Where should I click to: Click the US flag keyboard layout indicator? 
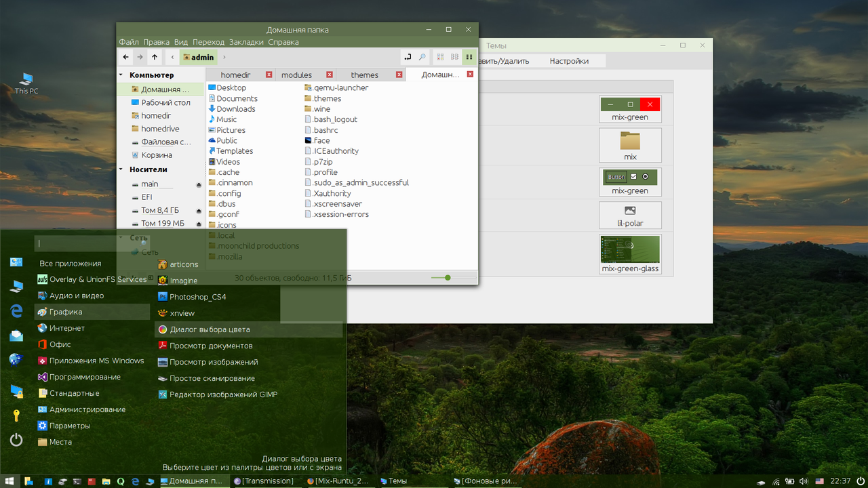(819, 481)
